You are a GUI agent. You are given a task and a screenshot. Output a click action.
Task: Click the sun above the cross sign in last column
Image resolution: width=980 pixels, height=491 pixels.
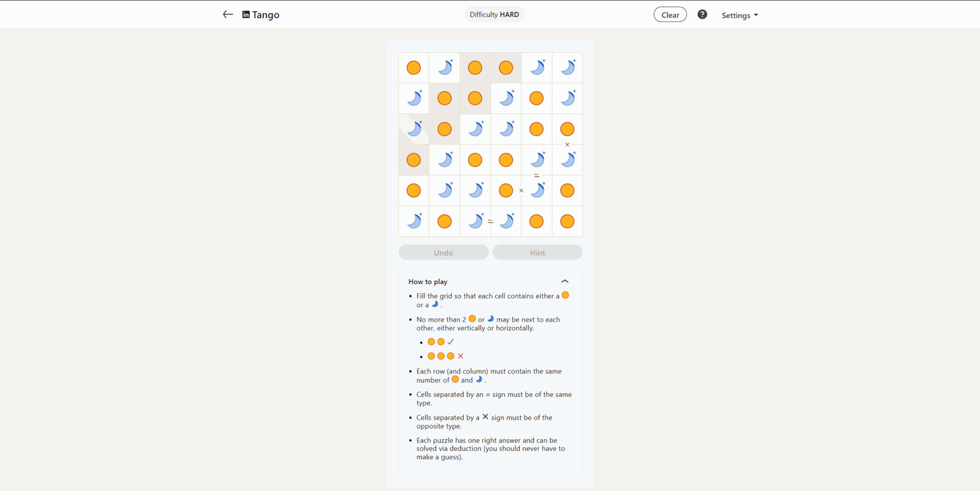[x=568, y=129]
